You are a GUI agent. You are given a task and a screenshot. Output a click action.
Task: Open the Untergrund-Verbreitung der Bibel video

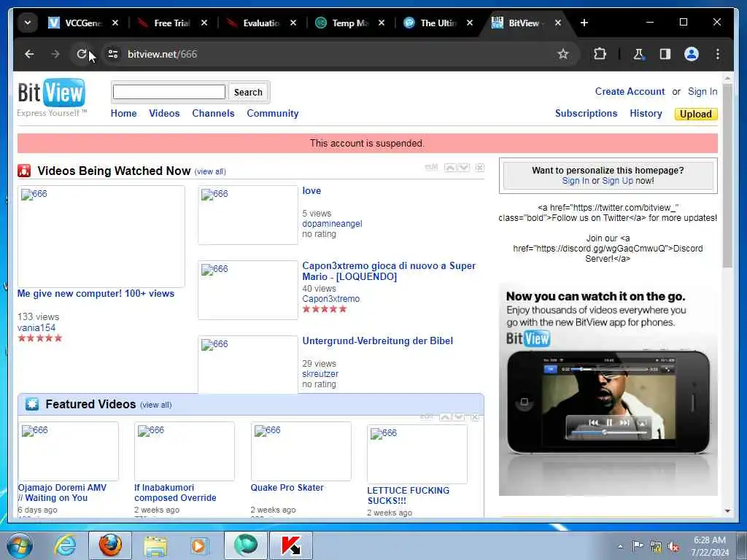(377, 341)
